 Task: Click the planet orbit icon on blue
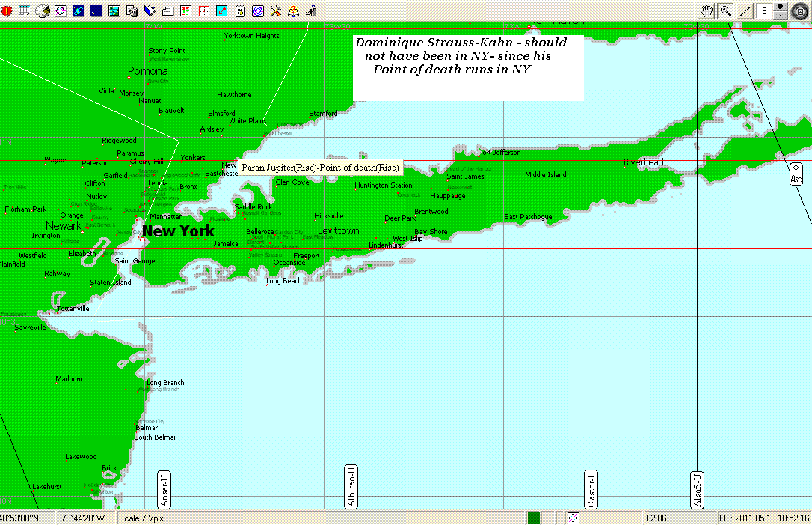point(79,11)
